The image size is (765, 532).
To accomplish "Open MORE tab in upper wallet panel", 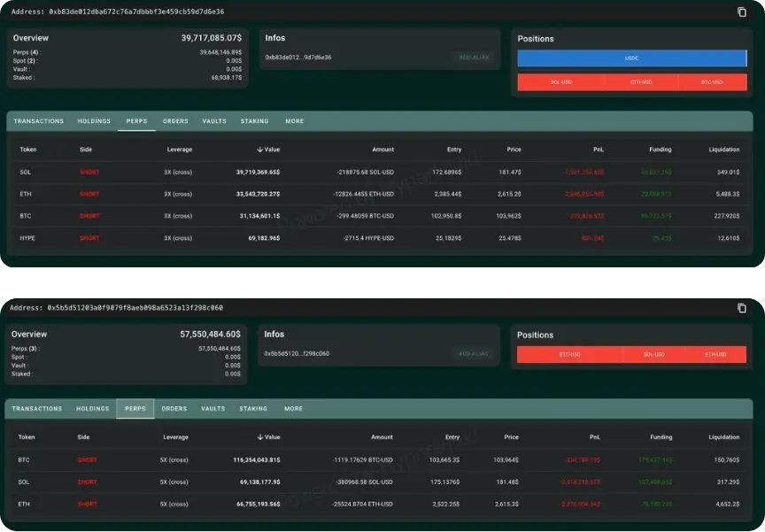I will coord(294,121).
